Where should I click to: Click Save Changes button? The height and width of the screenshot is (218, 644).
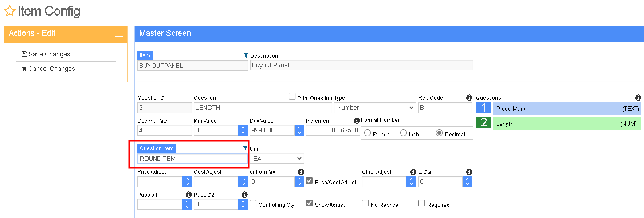pyautogui.click(x=66, y=54)
